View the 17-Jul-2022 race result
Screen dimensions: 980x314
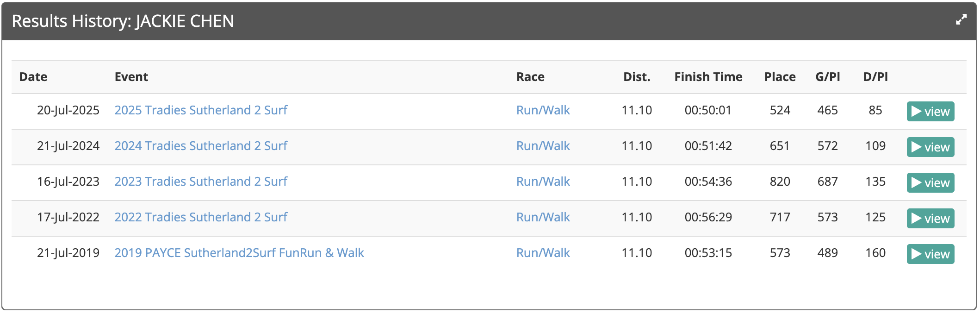click(x=930, y=218)
